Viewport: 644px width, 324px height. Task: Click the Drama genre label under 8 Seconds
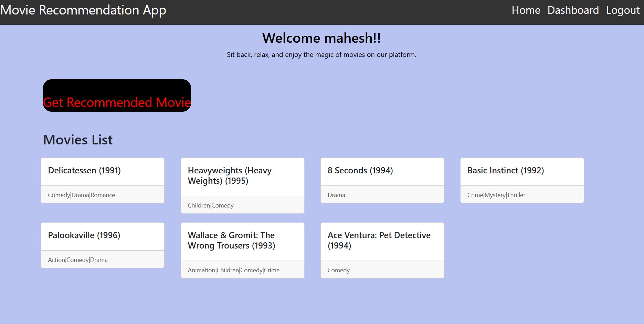[x=336, y=195]
